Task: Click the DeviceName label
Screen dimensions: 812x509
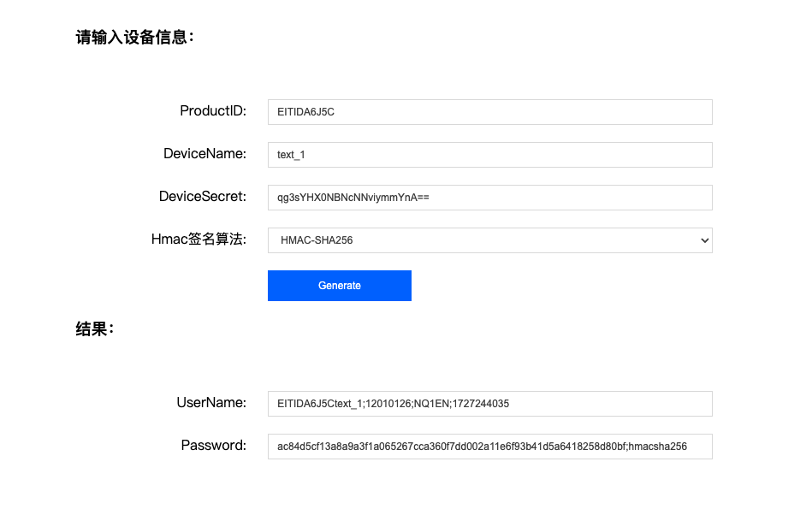Action: (204, 154)
